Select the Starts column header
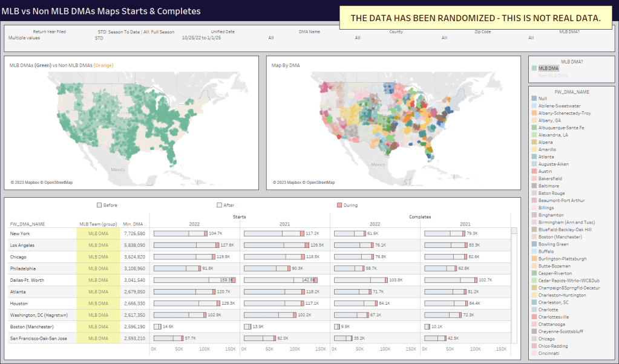The width and height of the screenshot is (619, 364). [x=240, y=216]
